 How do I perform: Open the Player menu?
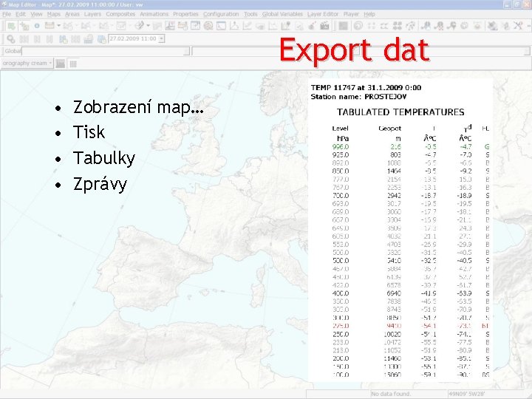point(351,14)
